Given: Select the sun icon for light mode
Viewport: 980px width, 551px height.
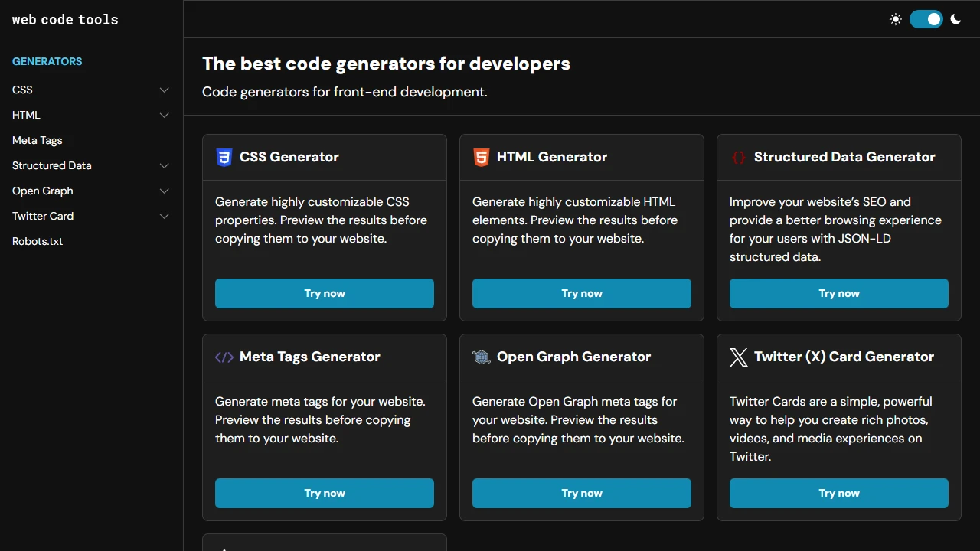Looking at the screenshot, I should [896, 19].
